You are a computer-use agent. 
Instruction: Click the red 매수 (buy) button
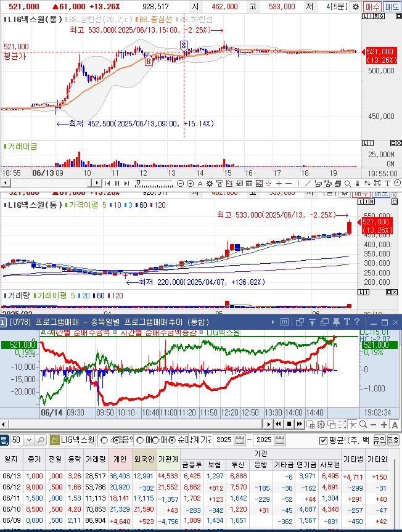[x=372, y=6]
